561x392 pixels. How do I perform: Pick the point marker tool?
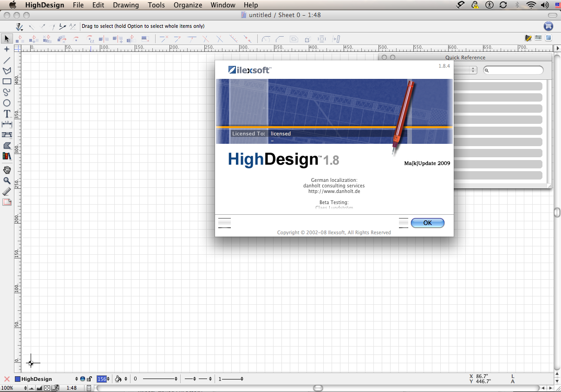[x=7, y=49]
